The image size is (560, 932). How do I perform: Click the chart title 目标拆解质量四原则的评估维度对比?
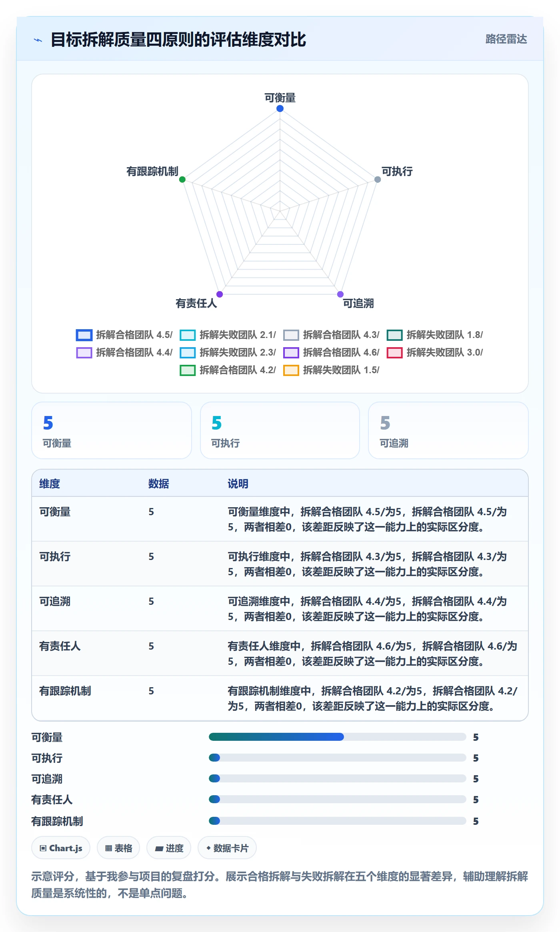pos(178,40)
